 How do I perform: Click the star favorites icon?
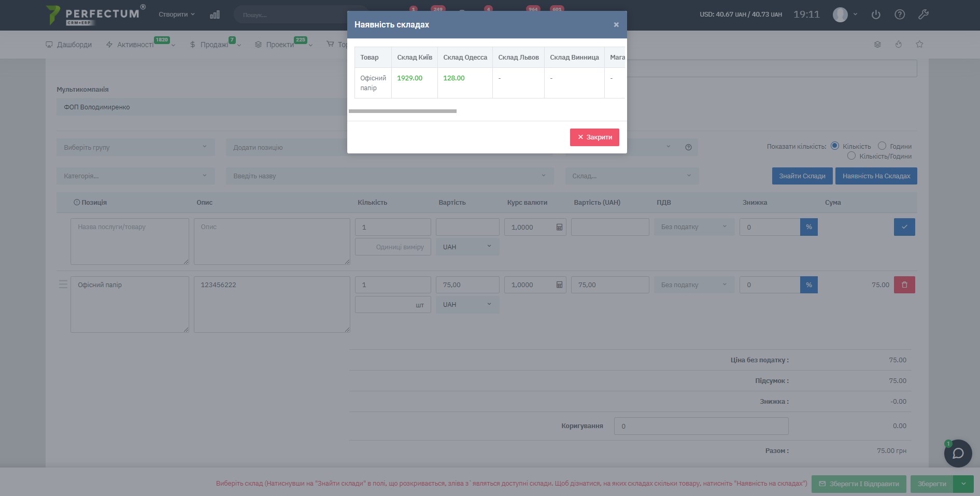(919, 45)
